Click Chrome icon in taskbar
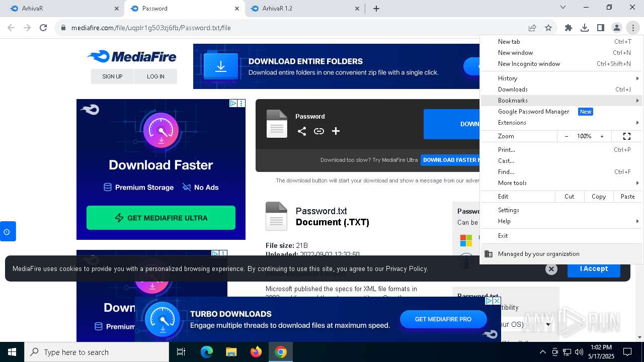 click(x=281, y=352)
